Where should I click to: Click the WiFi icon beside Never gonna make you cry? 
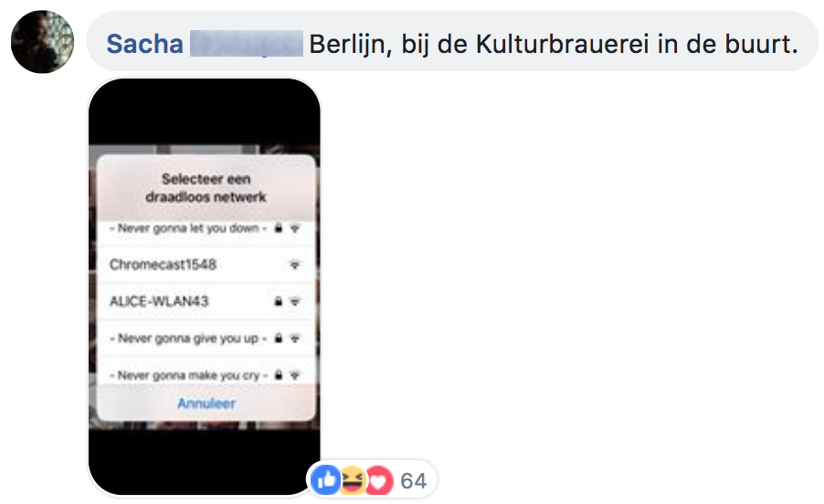click(295, 375)
